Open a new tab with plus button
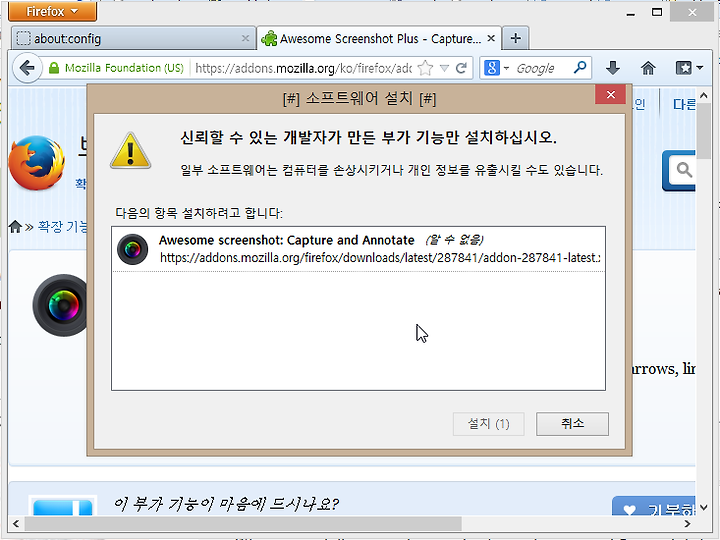Screen dimensions: 720x540 (516, 38)
